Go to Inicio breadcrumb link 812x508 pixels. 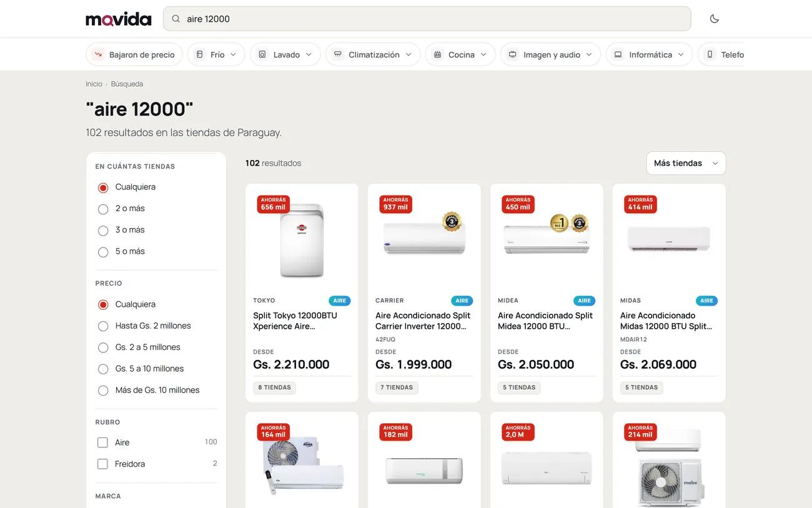coord(94,84)
